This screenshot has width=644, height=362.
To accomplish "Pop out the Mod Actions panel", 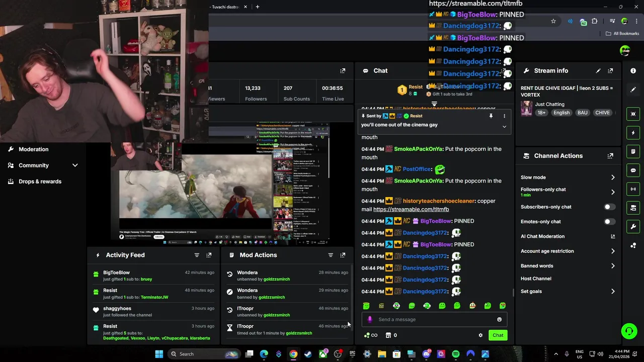I will [x=343, y=255].
